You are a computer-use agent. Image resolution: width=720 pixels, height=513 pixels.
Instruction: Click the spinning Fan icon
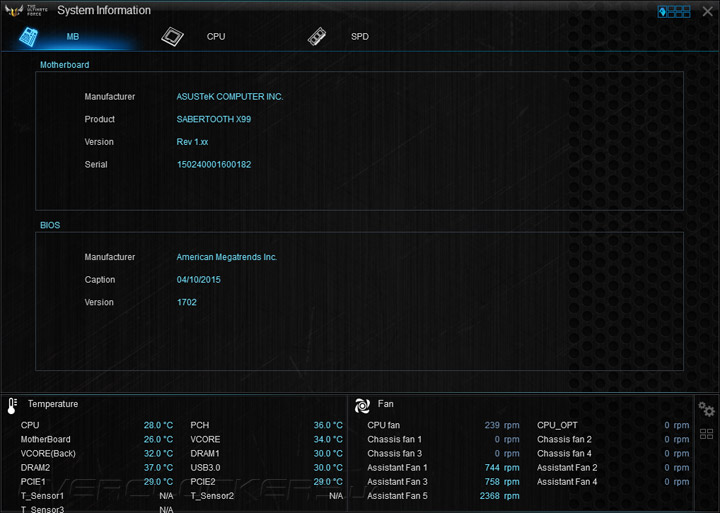click(x=362, y=406)
